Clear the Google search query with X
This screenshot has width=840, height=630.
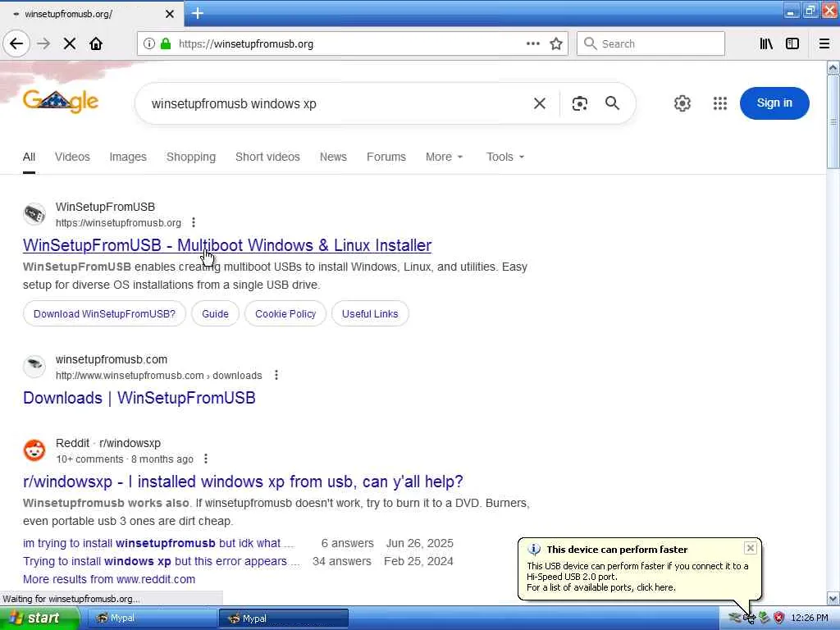pos(540,103)
